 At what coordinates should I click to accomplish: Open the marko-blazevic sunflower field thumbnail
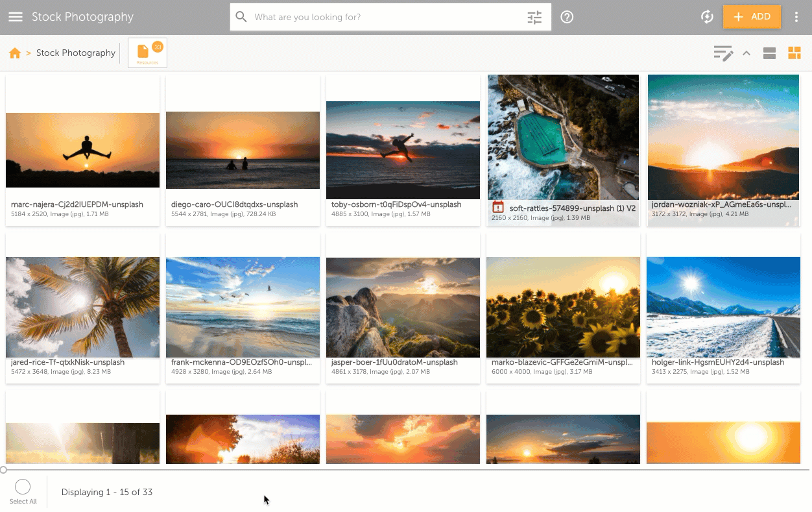coord(563,307)
